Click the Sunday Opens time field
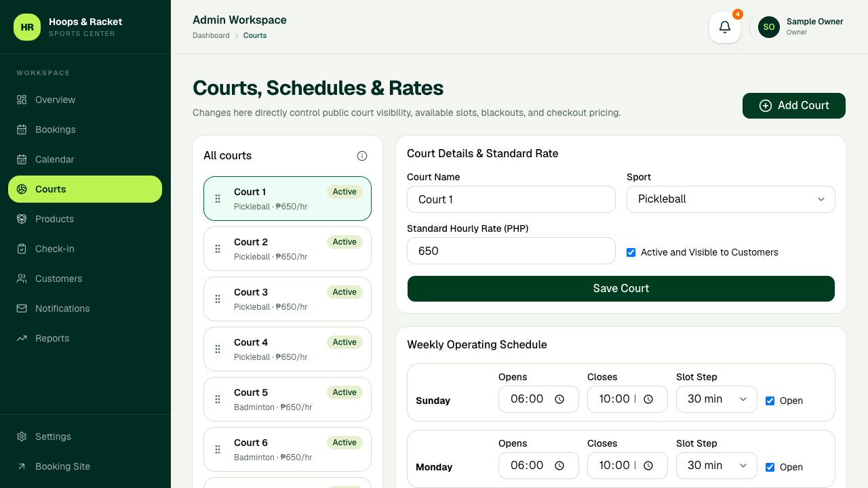868x488 pixels. [x=538, y=399]
